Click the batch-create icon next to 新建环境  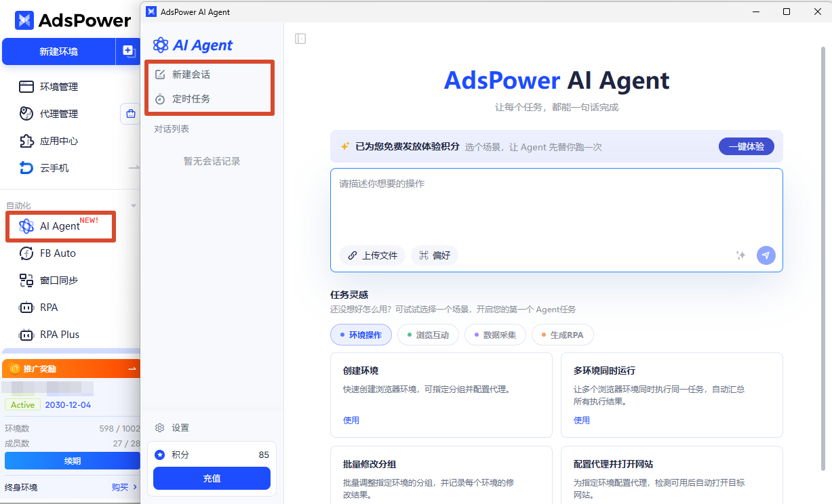pos(128,51)
